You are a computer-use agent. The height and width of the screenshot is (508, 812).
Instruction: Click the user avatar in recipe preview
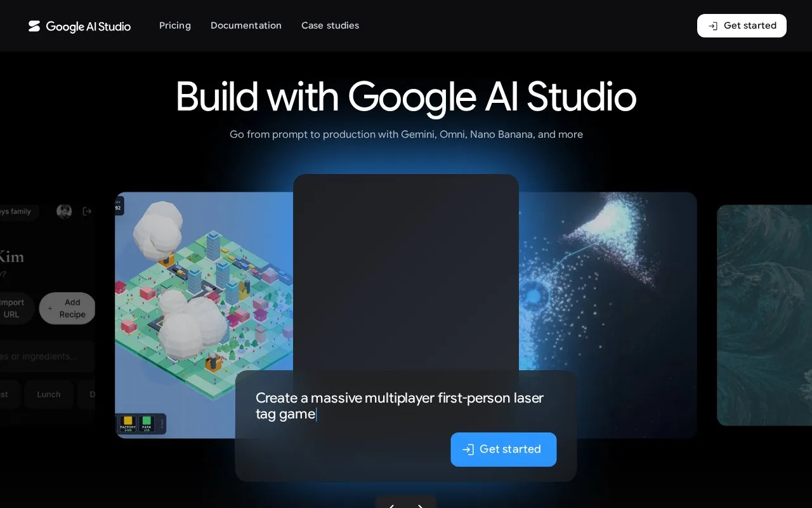point(64,211)
